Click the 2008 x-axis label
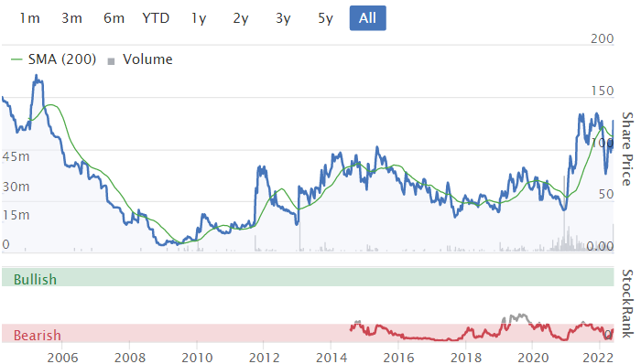This screenshot has width=641, height=364. click(x=130, y=358)
